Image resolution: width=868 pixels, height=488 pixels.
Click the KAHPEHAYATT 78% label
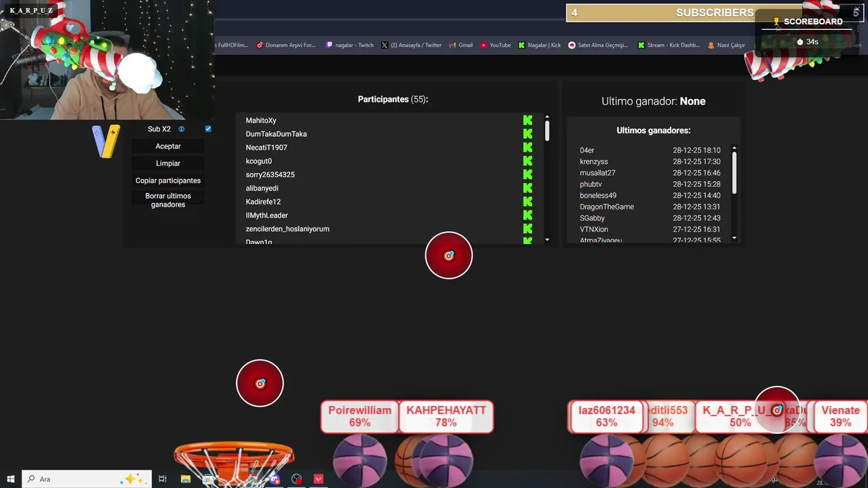click(x=446, y=416)
